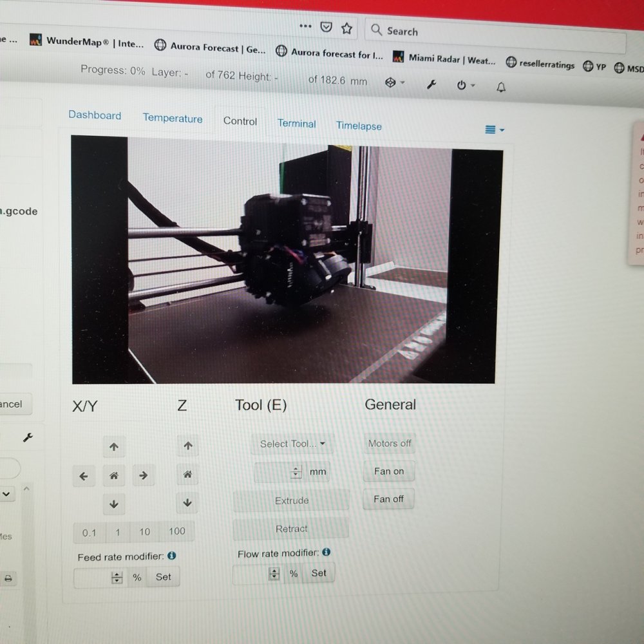Image resolution: width=644 pixels, height=644 pixels.
Task: Click the feed rate modifier input field
Action: pyautogui.click(x=94, y=578)
